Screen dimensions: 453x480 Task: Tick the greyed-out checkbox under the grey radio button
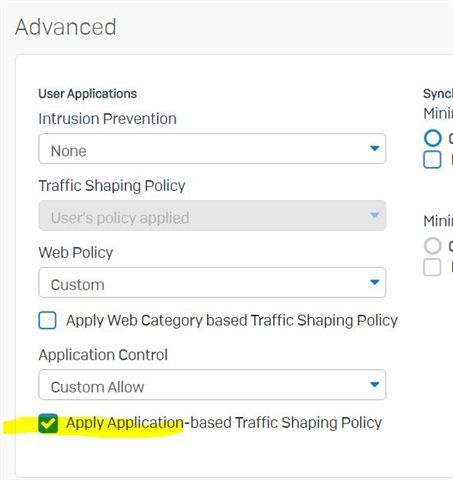click(432, 267)
